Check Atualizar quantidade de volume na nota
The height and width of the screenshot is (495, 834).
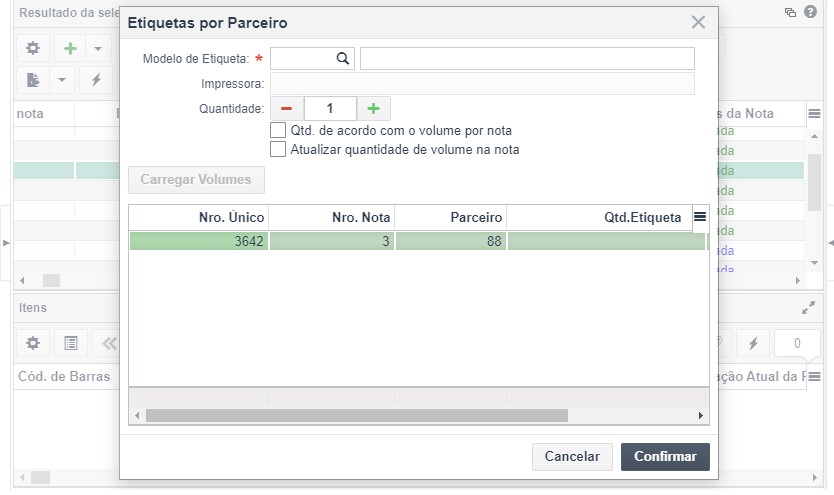[278, 149]
